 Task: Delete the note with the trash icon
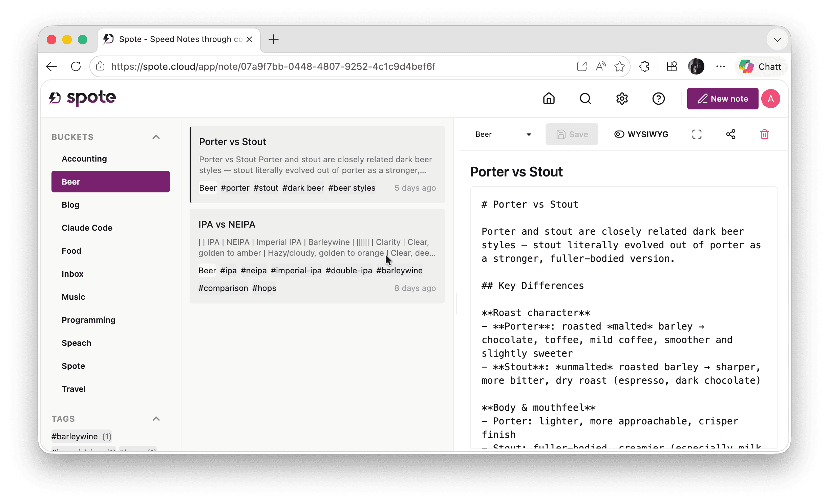(764, 134)
